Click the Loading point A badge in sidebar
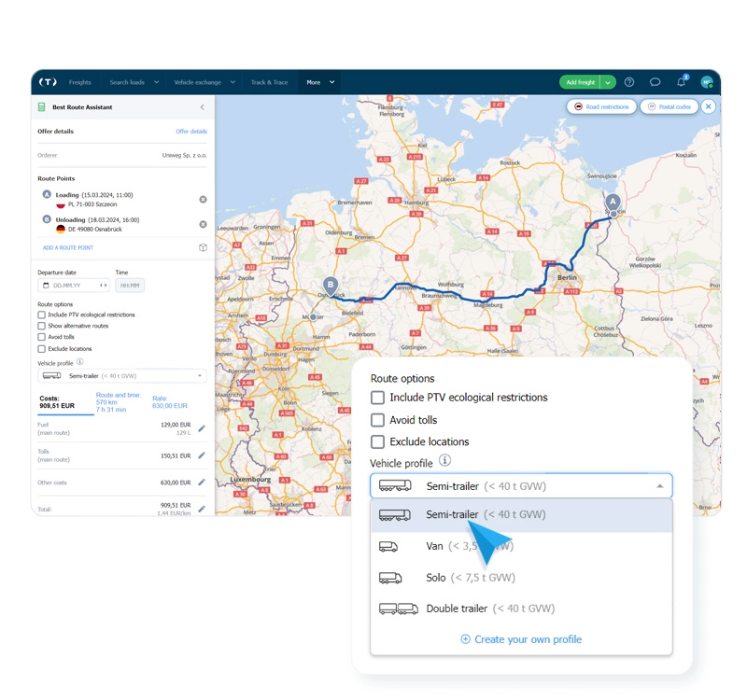The width and height of the screenshot is (747, 700). point(47,194)
